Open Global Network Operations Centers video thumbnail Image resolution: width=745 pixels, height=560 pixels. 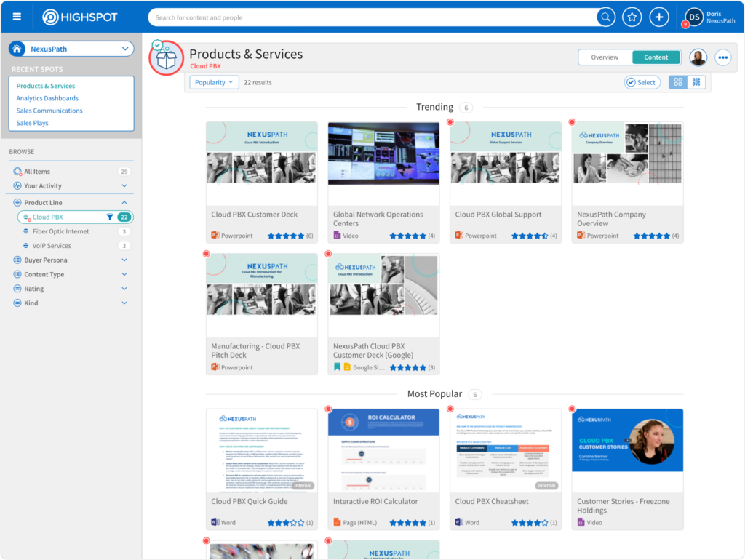[x=383, y=164]
